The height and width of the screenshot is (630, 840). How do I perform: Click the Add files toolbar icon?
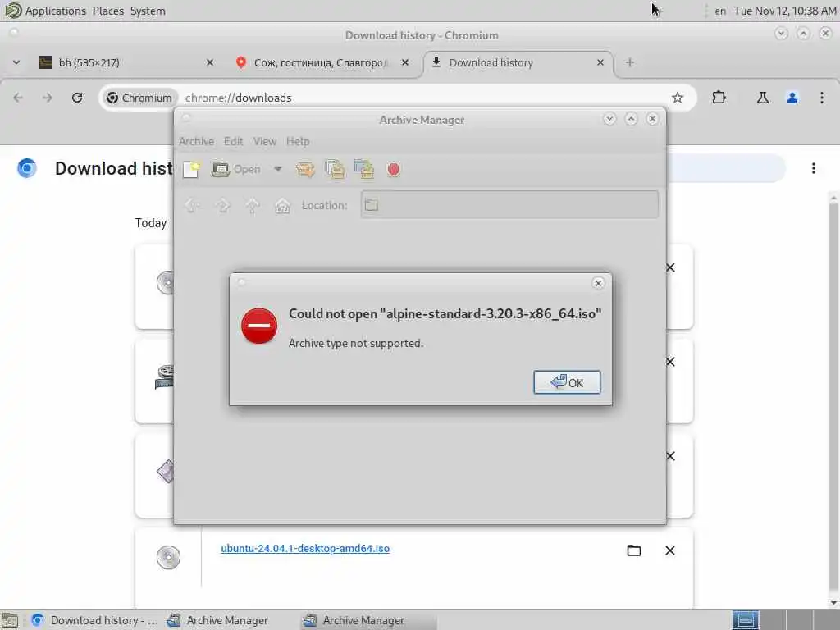click(335, 169)
